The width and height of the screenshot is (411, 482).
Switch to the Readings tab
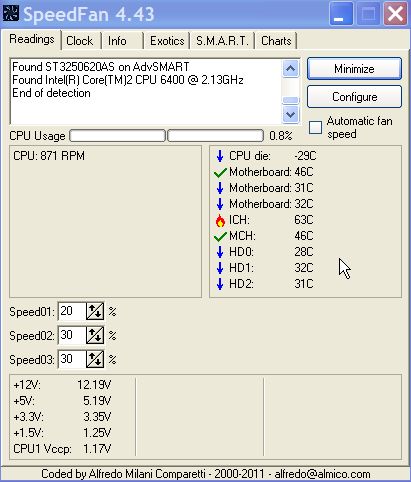(x=32, y=39)
